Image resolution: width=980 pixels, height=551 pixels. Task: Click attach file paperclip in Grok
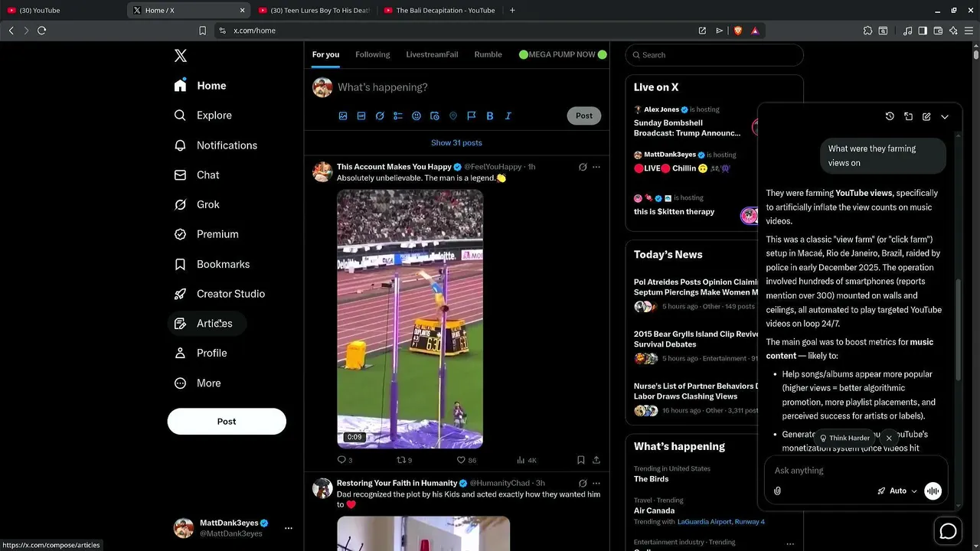point(777,491)
